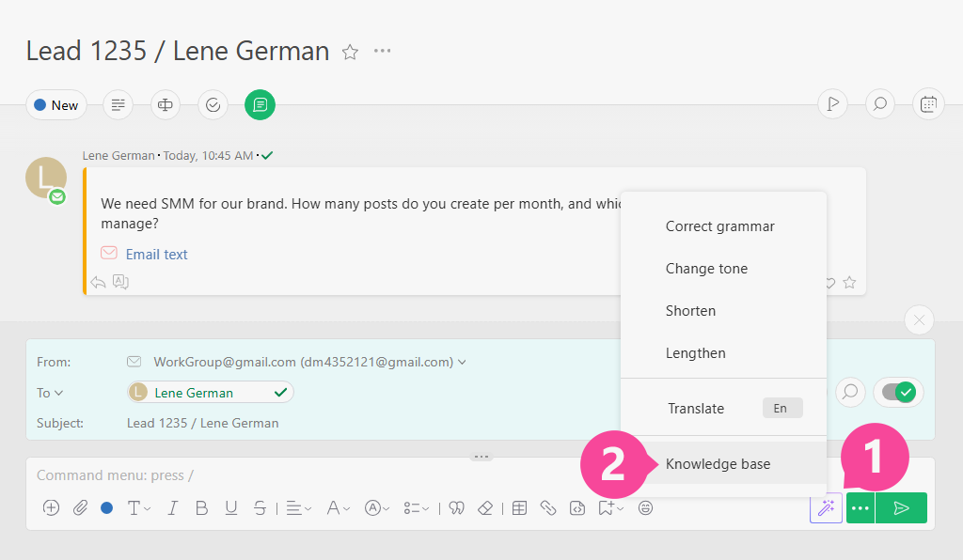Click the New status button

point(56,105)
